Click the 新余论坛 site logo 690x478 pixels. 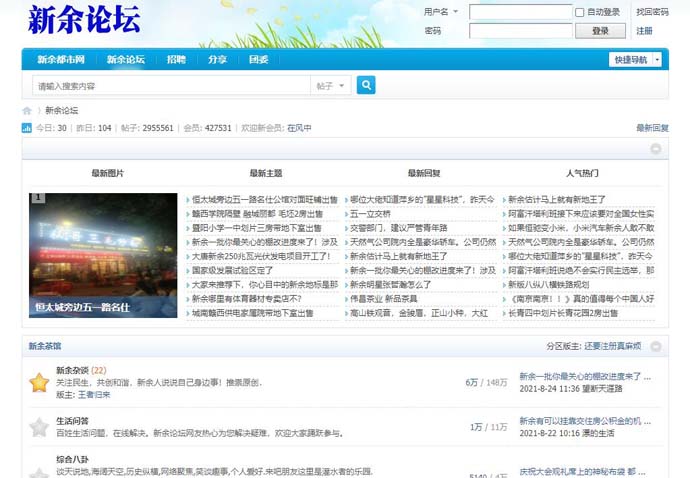click(84, 20)
